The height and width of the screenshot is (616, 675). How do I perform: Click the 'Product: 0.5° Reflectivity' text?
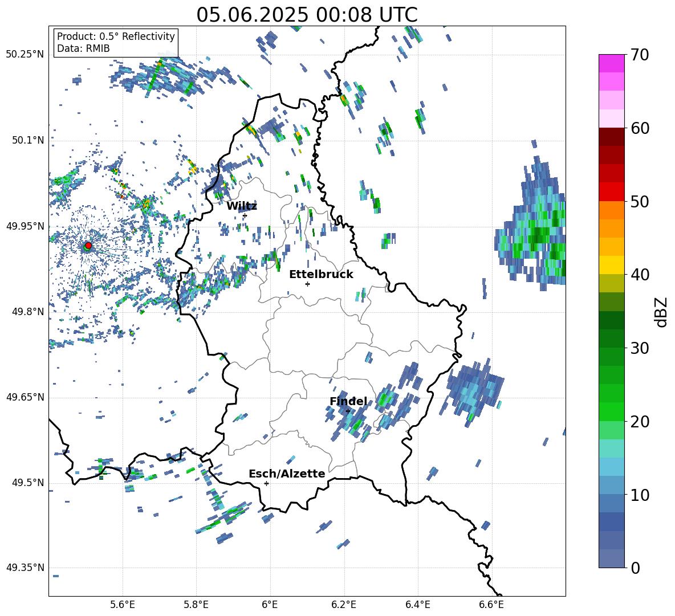coord(116,36)
